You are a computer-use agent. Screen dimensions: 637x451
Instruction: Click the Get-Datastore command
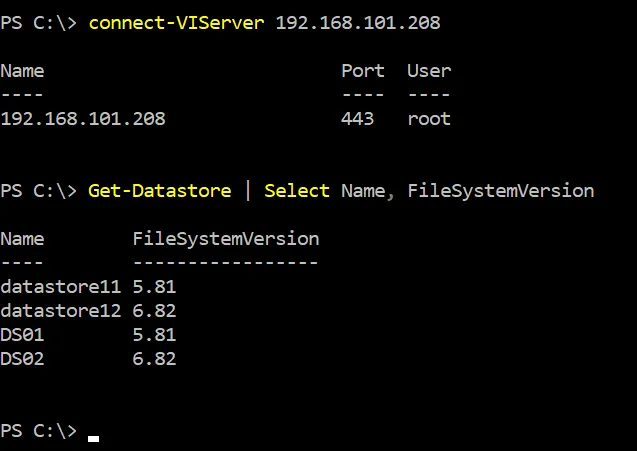point(160,191)
